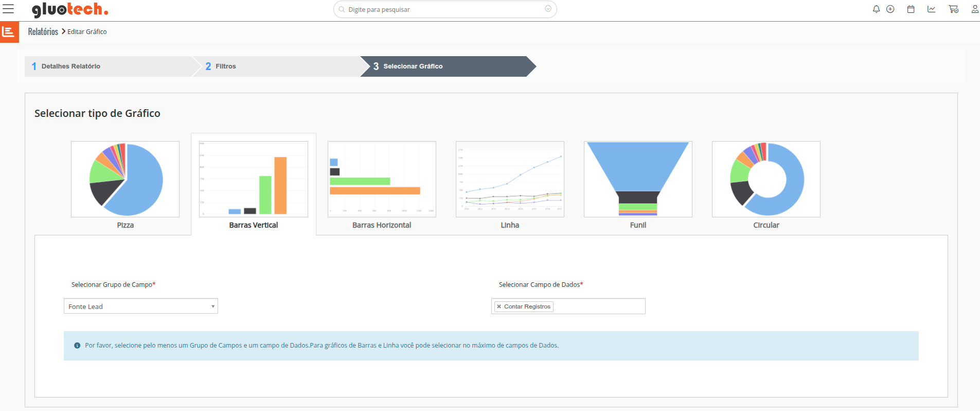Go to step 2 Filtros

point(225,66)
